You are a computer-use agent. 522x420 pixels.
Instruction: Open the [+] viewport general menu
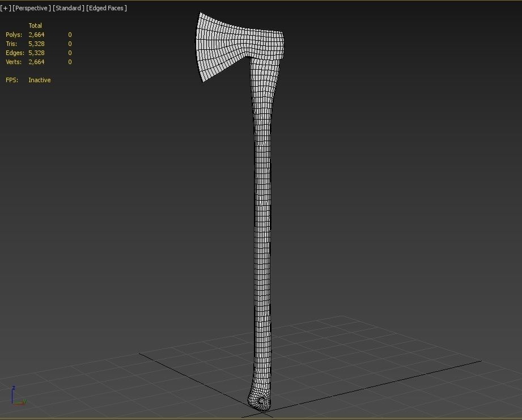pos(6,8)
